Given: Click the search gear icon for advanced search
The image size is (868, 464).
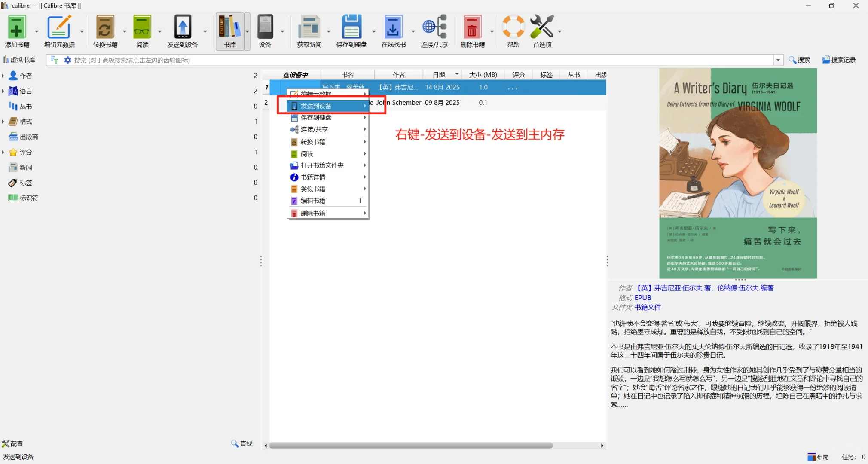Looking at the screenshot, I should 67,60.
